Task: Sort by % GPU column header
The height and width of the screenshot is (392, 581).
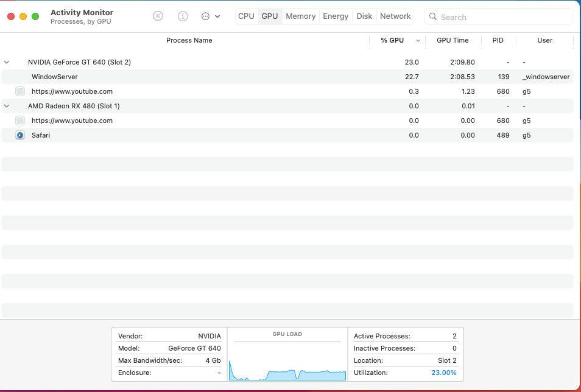Action: click(x=392, y=40)
